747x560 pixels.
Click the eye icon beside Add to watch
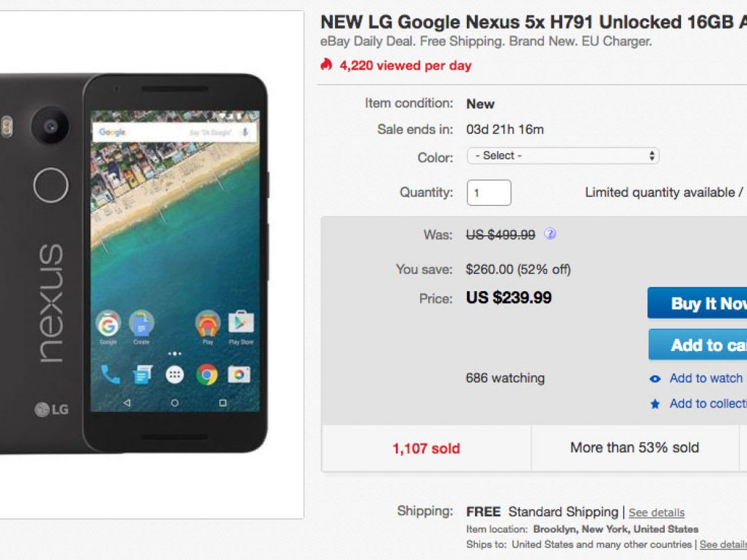coord(655,379)
